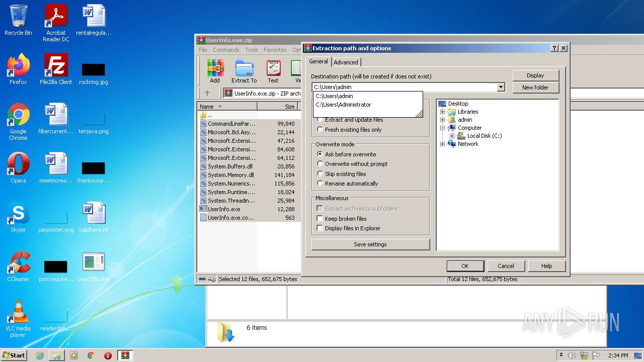Sort archive list by Name column
644x362 pixels.
pos(227,107)
